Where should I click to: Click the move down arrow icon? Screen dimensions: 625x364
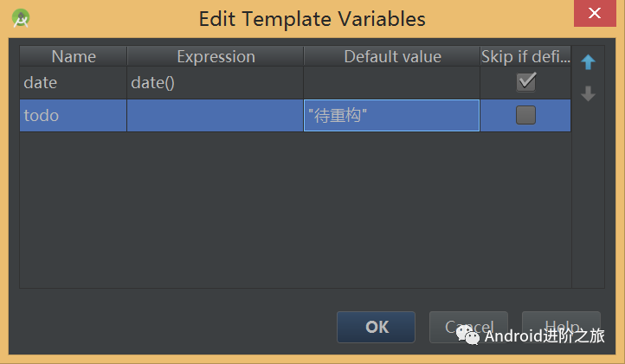pyautogui.click(x=588, y=93)
